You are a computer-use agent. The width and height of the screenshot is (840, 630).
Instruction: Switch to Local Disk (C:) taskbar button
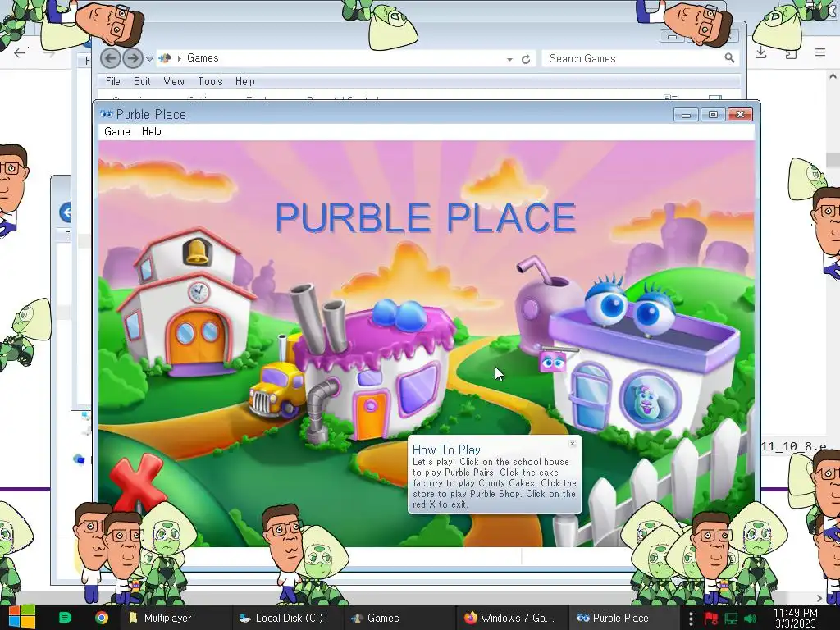(286, 618)
